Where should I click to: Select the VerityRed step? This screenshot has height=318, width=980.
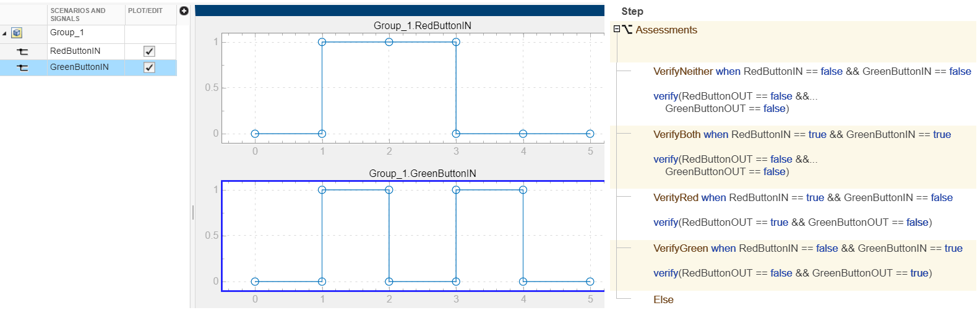click(676, 197)
